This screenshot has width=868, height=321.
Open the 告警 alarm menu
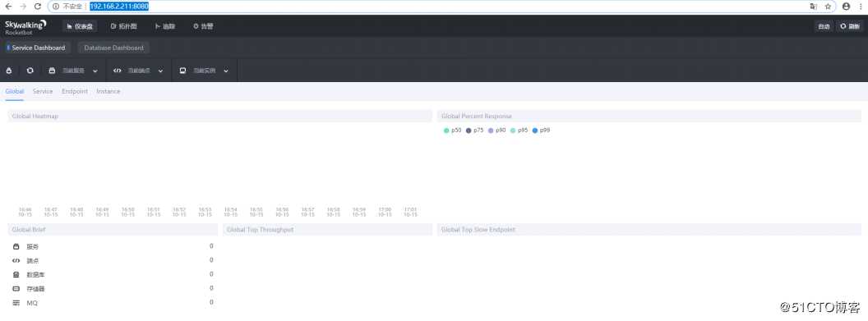coord(203,26)
